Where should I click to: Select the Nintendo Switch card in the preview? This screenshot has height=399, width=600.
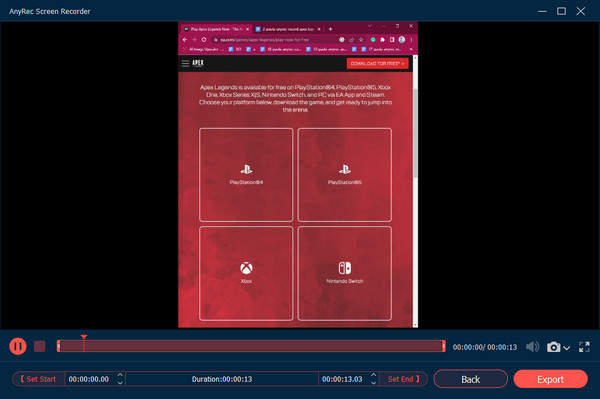(x=345, y=273)
